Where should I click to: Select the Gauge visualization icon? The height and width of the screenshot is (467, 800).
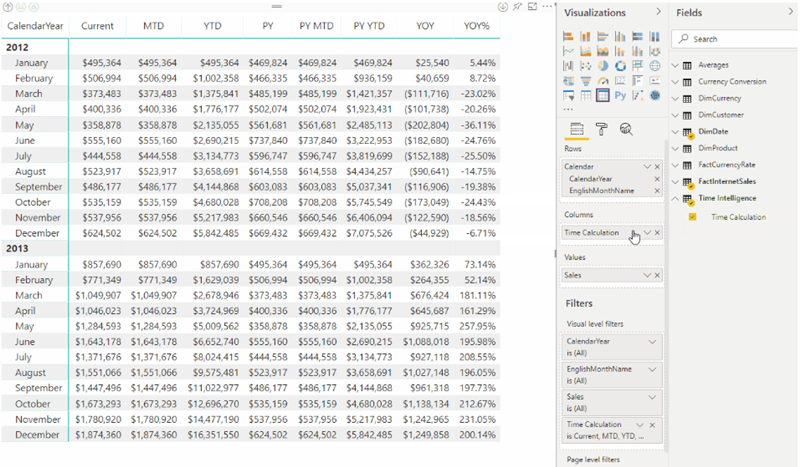click(x=602, y=81)
